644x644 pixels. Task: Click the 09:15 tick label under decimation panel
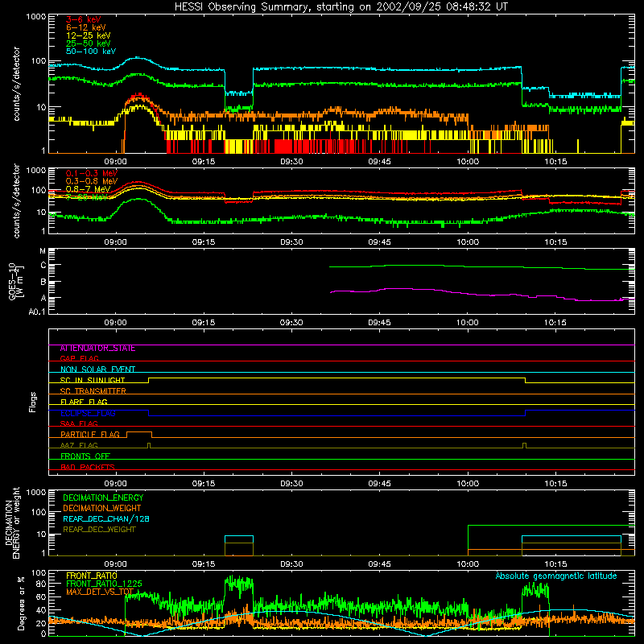coord(204,564)
